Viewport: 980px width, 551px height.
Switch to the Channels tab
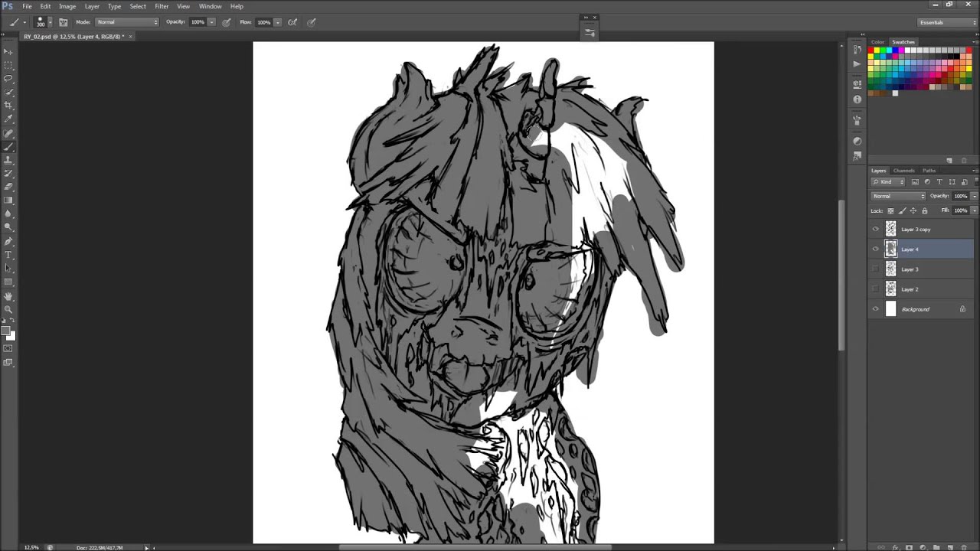point(904,171)
